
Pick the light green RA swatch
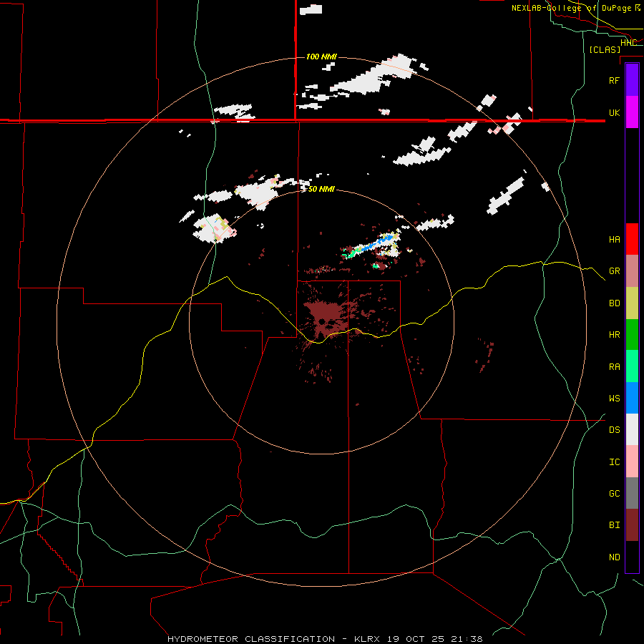[x=632, y=366]
